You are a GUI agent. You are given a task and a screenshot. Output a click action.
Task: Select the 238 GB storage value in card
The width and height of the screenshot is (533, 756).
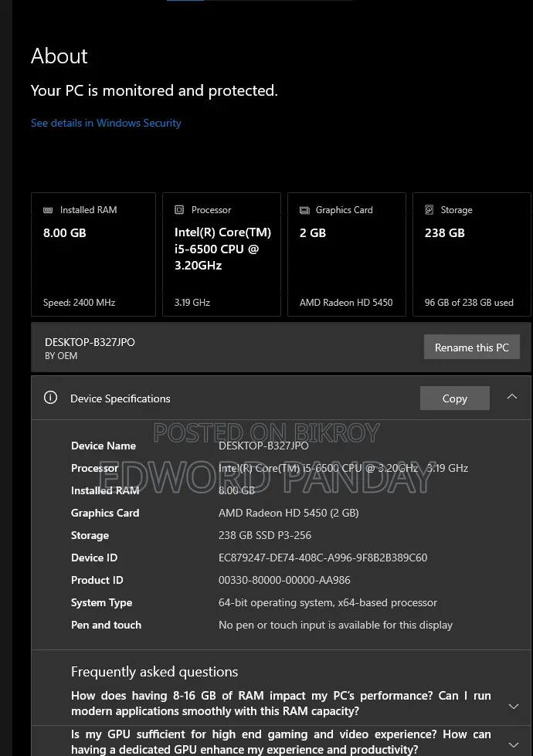click(445, 233)
